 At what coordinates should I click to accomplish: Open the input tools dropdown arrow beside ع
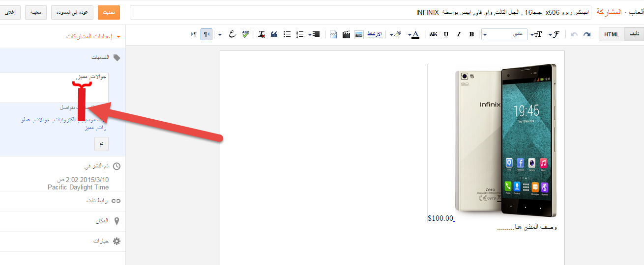coord(220,34)
